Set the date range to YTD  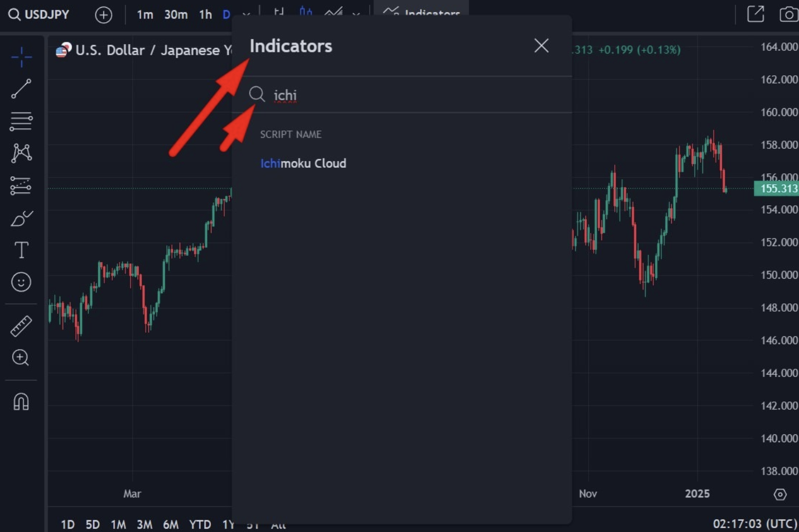click(x=200, y=524)
